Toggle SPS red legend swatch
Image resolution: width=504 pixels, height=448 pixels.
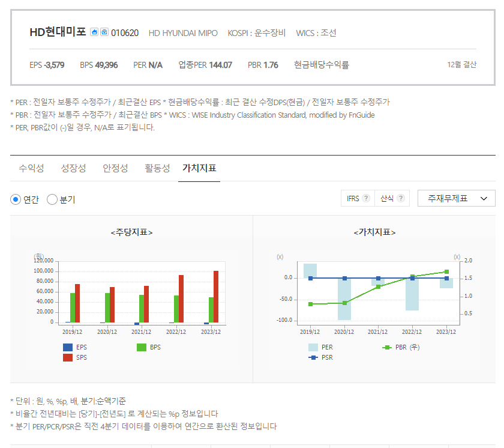pyautogui.click(x=68, y=358)
